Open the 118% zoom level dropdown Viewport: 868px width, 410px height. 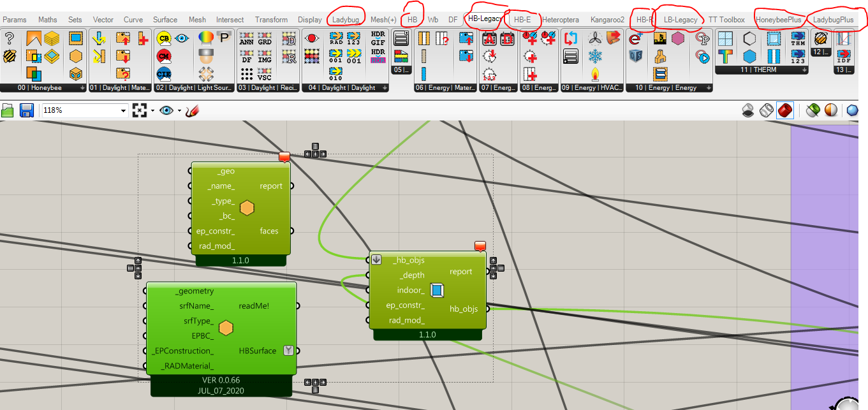(x=85, y=110)
